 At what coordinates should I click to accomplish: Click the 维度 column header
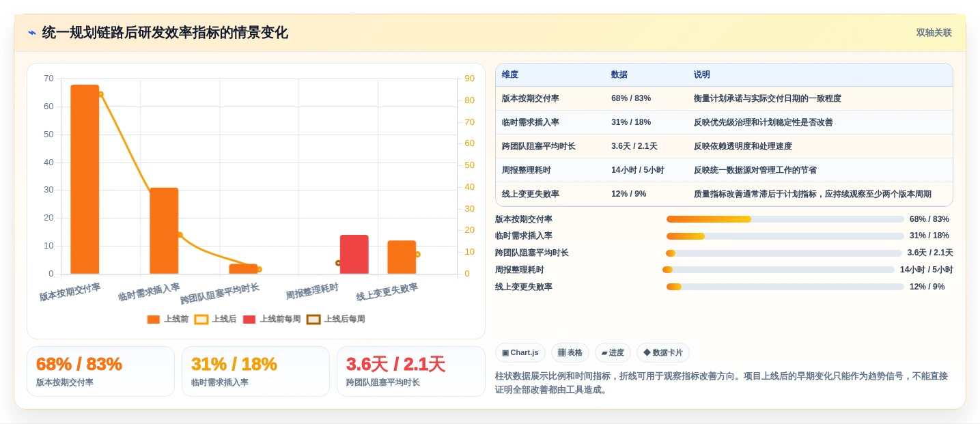coord(510,75)
